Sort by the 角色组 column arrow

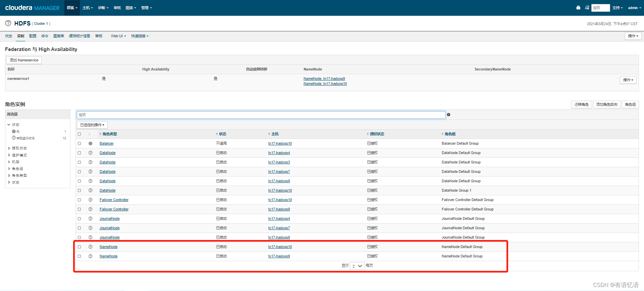[442, 134]
